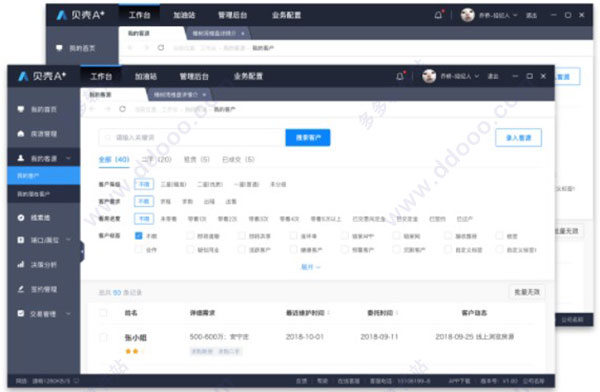Screen dimensions: 600x392
Task: Click compass icon in front window sidebar
Action: click(21, 217)
